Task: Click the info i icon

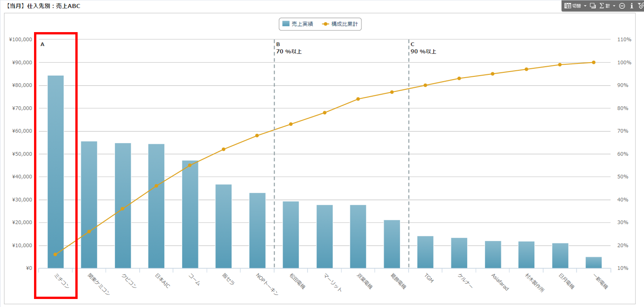Action: click(632, 6)
